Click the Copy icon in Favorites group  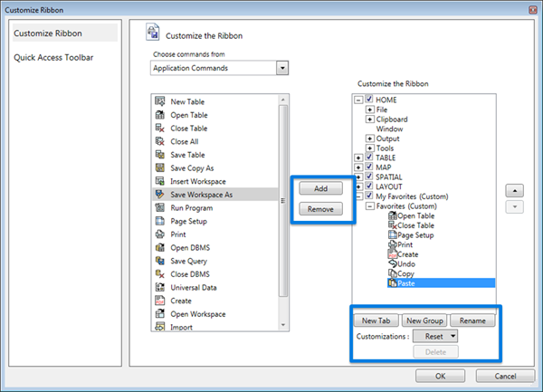[x=393, y=273]
